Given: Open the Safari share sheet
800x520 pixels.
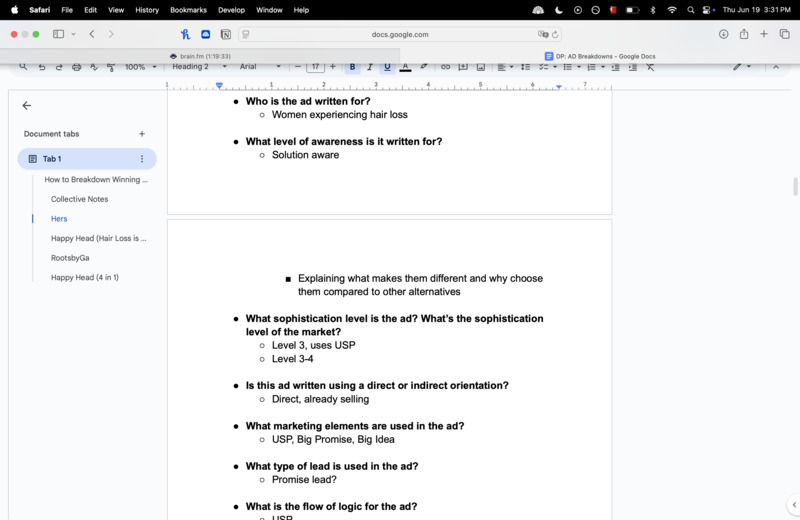Looking at the screenshot, I should (x=744, y=34).
